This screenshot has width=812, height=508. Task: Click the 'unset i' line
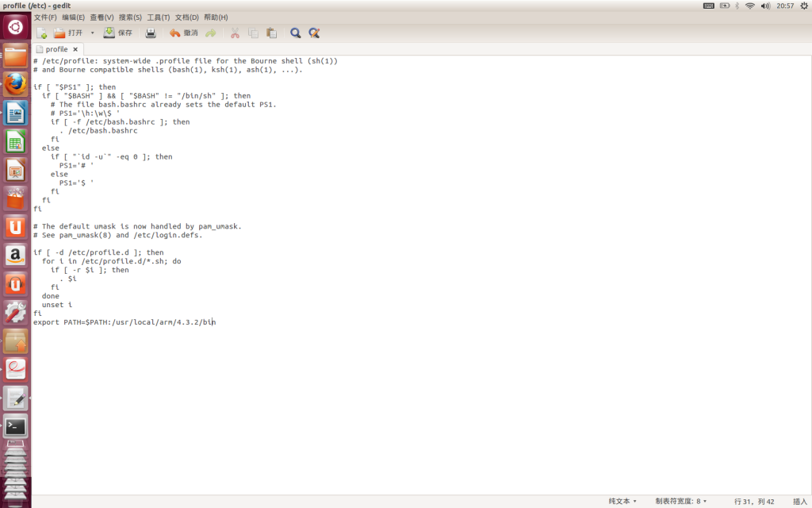(x=57, y=305)
